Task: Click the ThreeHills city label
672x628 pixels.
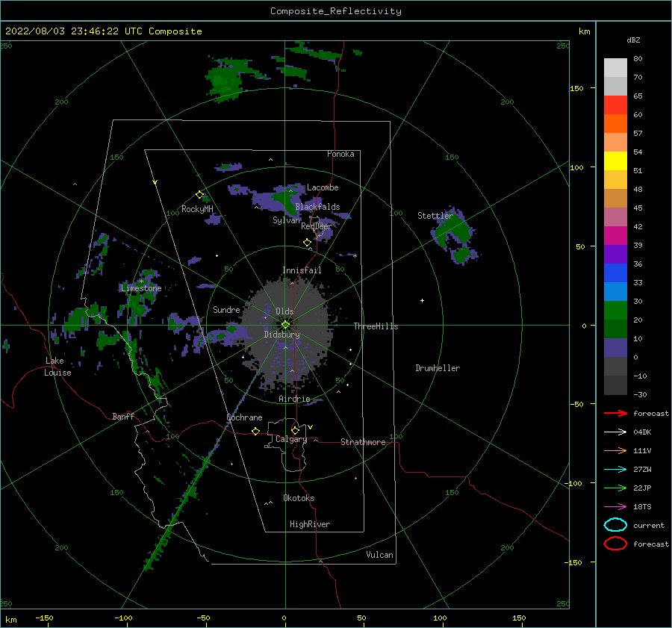Action: [376, 326]
